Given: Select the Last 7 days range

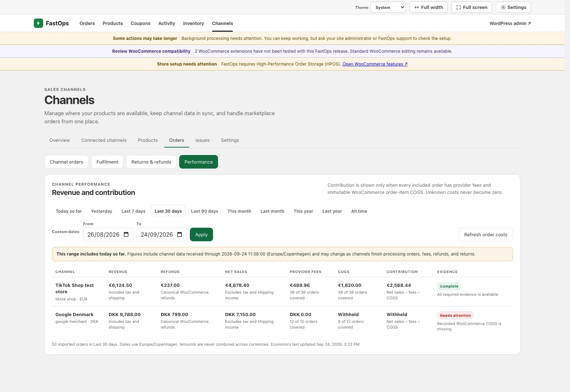Looking at the screenshot, I should click(133, 211).
